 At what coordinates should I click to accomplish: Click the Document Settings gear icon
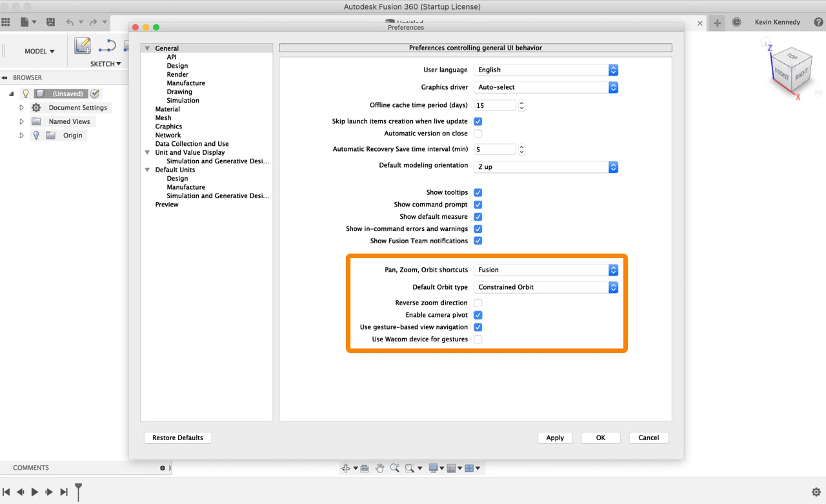[x=36, y=108]
